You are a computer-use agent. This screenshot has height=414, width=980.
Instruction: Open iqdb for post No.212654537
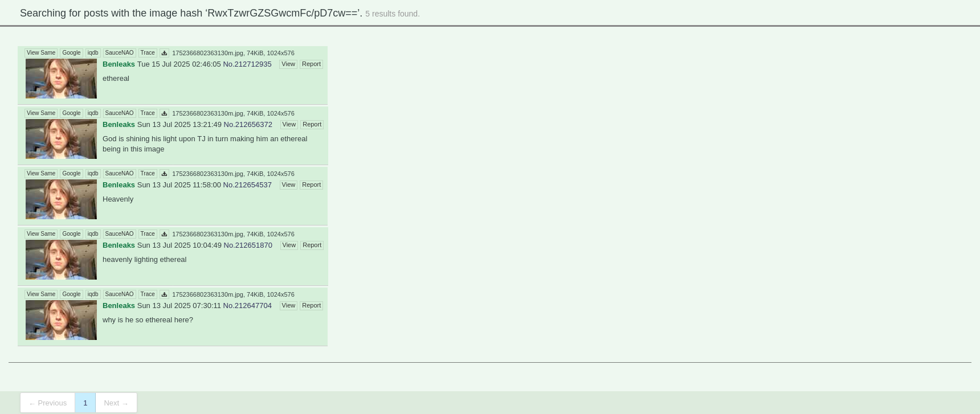[x=93, y=174]
